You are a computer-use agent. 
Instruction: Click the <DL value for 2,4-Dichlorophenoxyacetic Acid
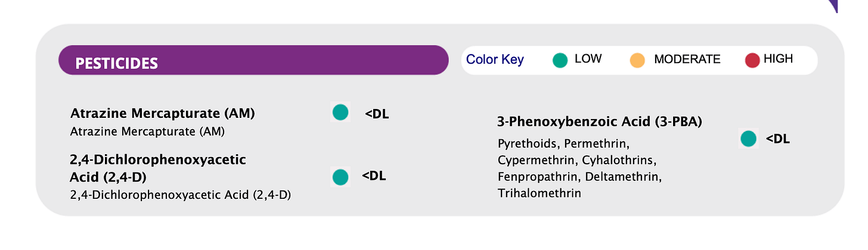tap(374, 176)
